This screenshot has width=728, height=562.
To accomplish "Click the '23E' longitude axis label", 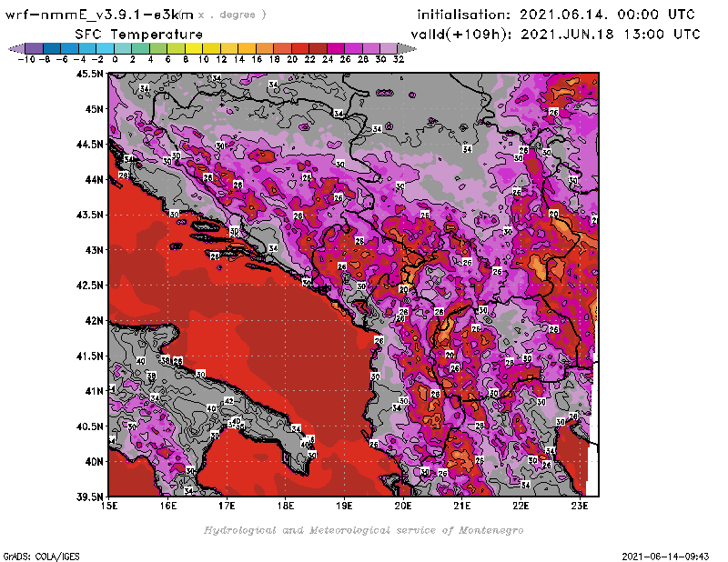I will click(580, 506).
